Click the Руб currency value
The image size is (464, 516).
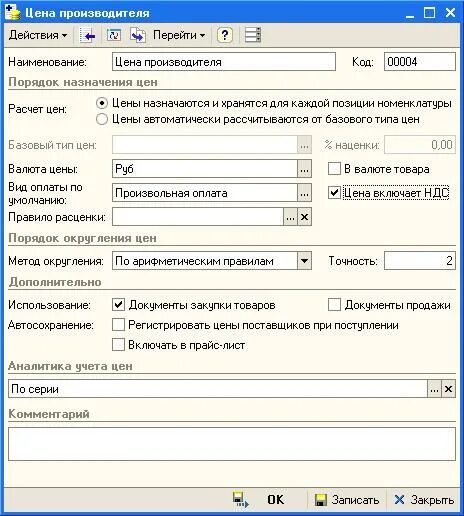coord(124,169)
